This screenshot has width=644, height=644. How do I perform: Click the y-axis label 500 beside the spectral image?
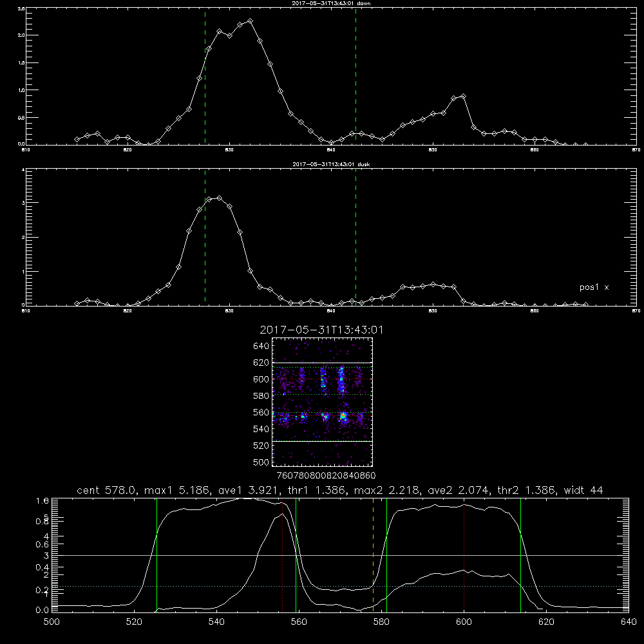pyautogui.click(x=261, y=462)
